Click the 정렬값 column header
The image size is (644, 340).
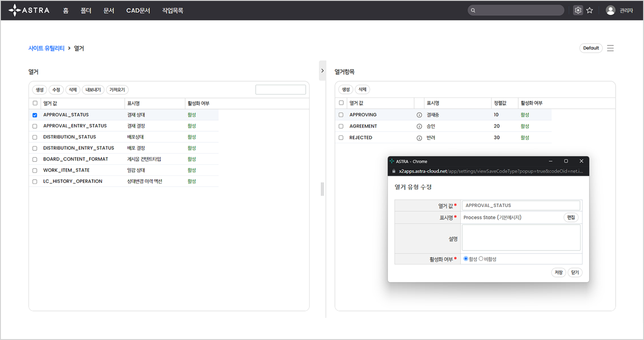[504, 103]
